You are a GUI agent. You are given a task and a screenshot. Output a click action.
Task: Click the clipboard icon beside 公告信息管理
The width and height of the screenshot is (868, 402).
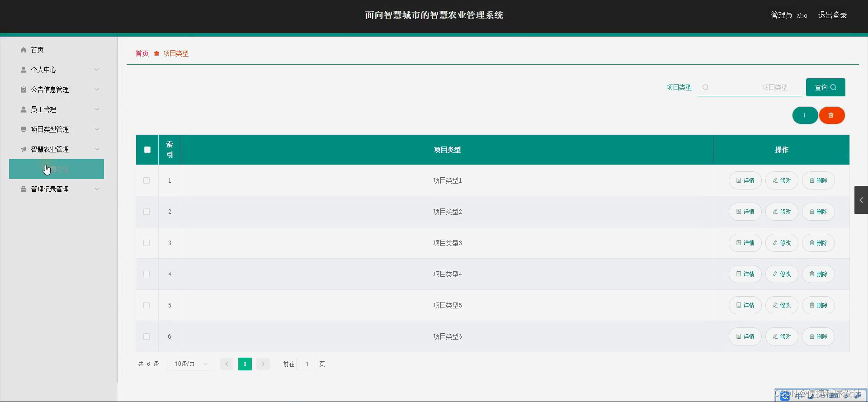(24, 90)
